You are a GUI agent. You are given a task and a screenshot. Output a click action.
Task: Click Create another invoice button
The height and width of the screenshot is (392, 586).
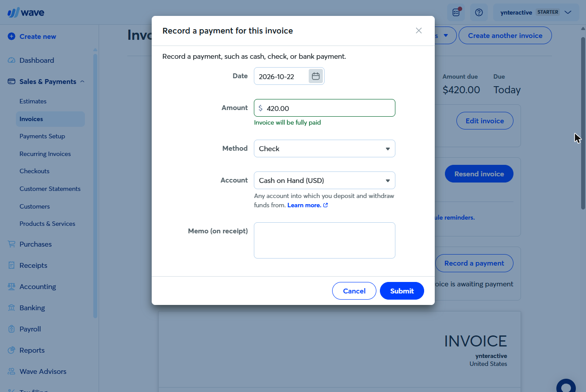[505, 35]
